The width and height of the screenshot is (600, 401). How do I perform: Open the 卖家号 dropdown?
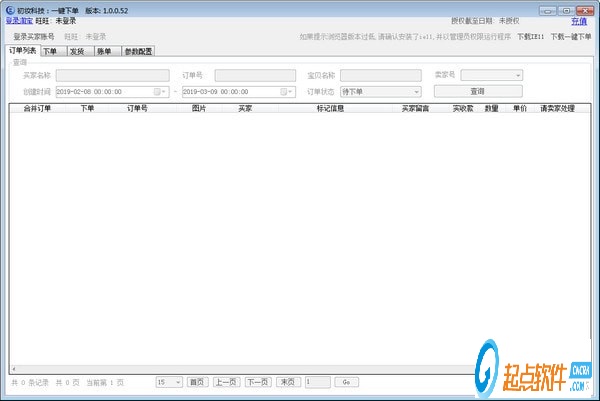pos(492,75)
